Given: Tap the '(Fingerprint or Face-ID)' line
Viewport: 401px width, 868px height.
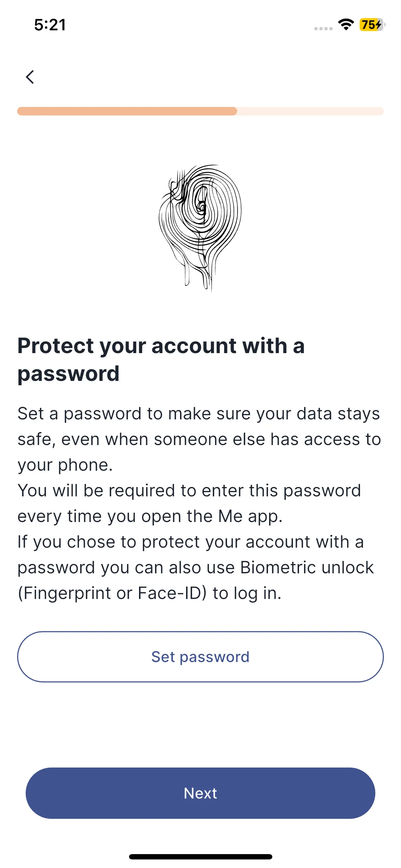Looking at the screenshot, I should pos(149,593).
